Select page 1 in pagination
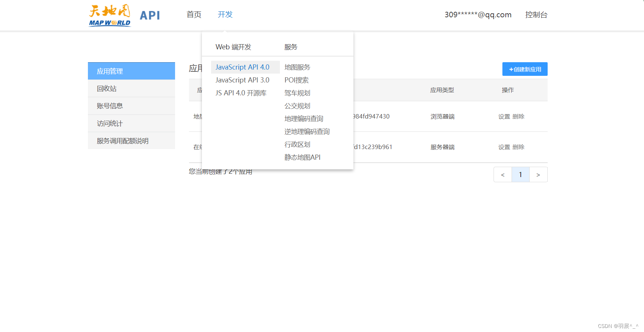The image size is (644, 332). (x=520, y=174)
